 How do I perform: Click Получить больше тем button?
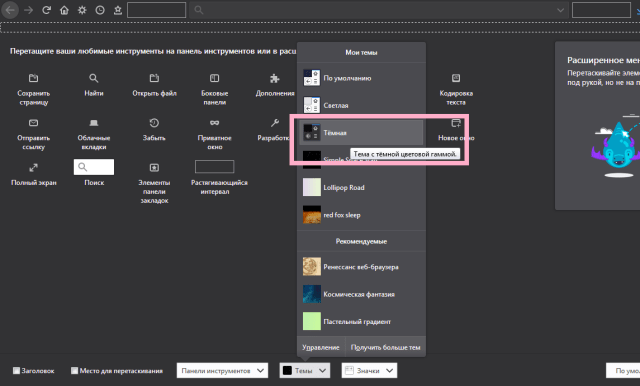(385, 347)
